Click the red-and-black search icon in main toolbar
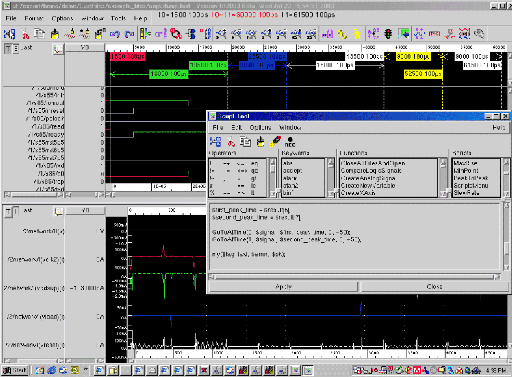This screenshot has height=377, width=512. [176, 34]
